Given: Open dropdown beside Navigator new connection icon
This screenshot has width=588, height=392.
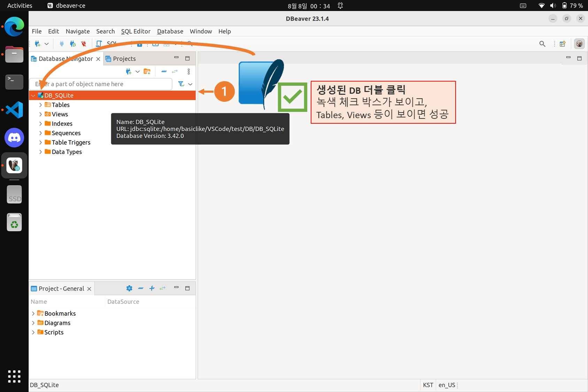Looking at the screenshot, I should [138, 71].
